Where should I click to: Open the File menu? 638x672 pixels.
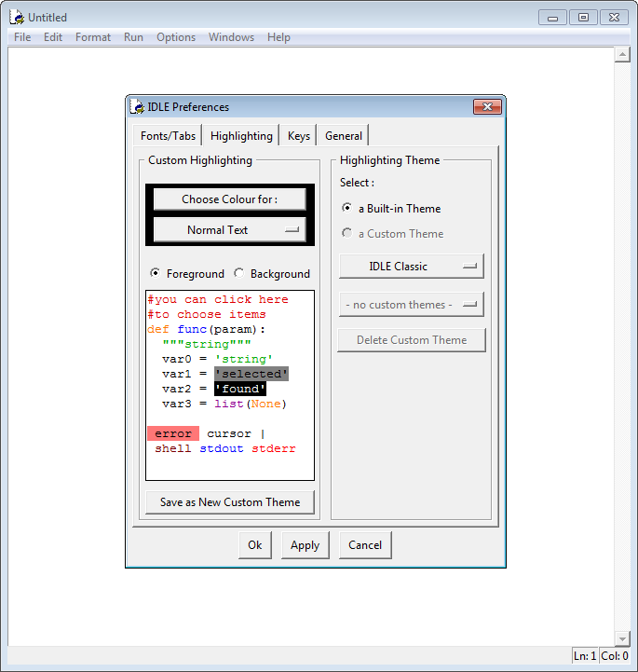22,37
